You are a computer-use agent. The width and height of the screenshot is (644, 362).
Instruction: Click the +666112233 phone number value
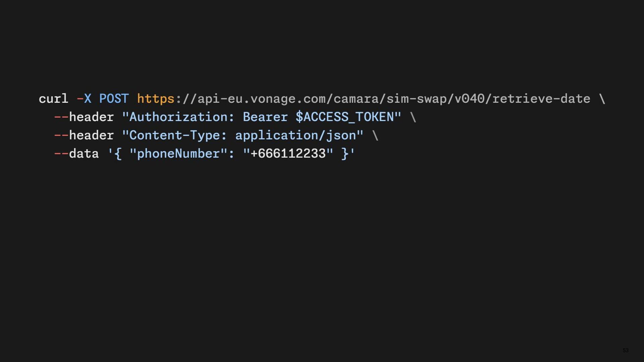click(288, 154)
